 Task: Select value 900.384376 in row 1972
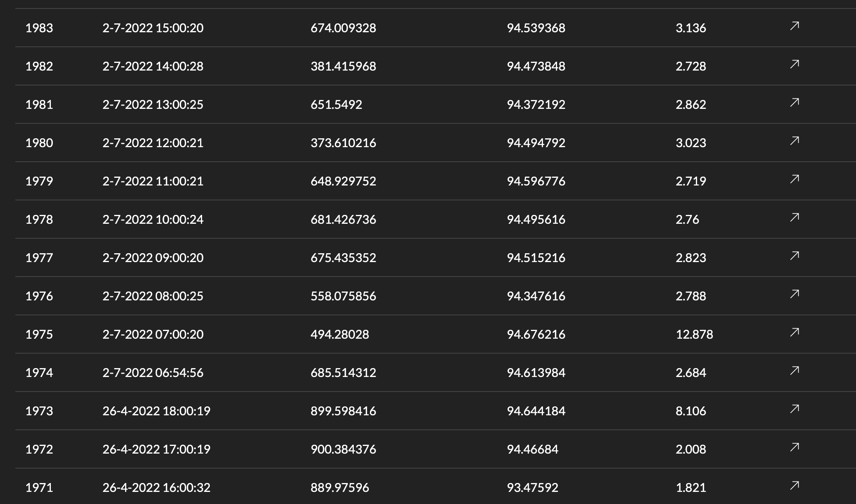coord(343,449)
